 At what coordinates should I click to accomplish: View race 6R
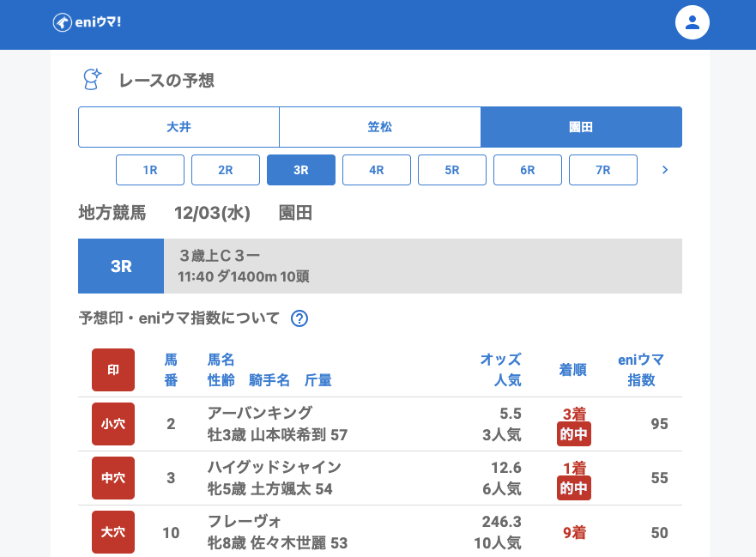(528, 170)
